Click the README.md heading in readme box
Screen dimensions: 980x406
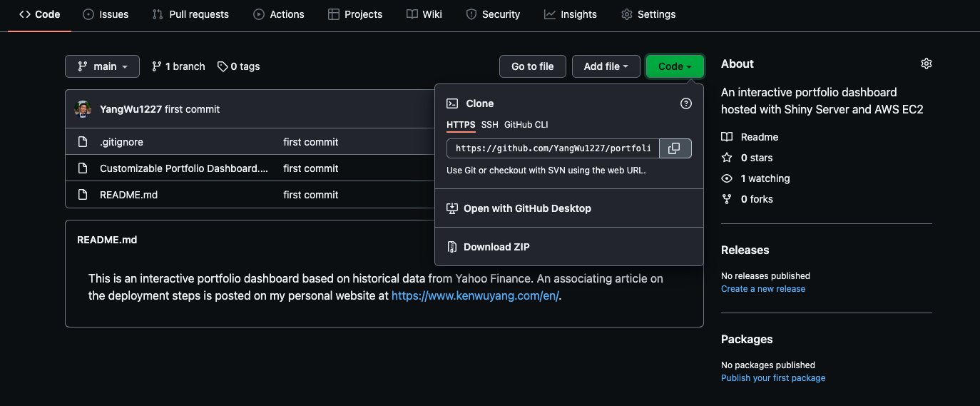[x=107, y=240]
